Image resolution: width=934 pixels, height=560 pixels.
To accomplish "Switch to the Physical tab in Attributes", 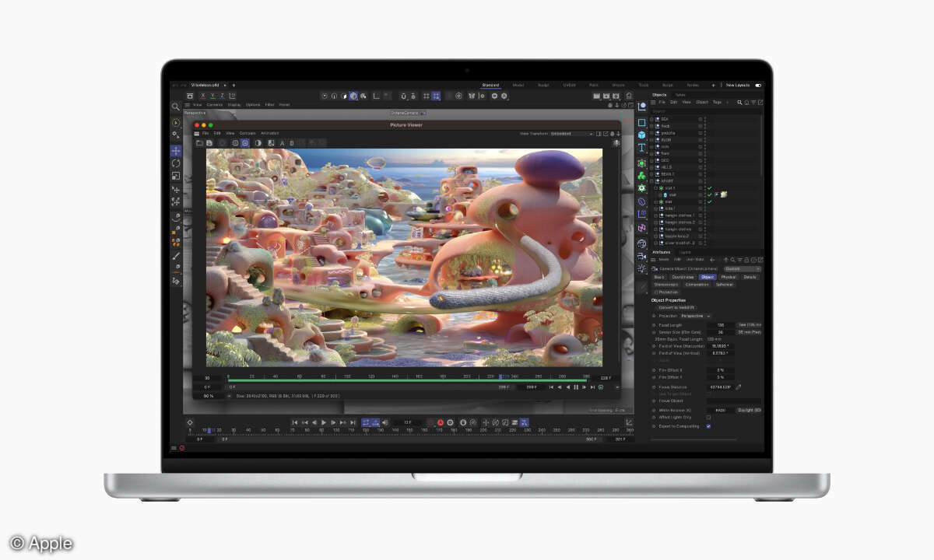I will click(728, 277).
